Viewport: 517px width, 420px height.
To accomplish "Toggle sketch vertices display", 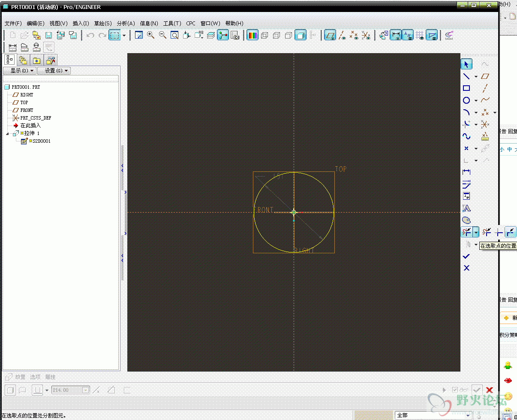I will (432, 36).
